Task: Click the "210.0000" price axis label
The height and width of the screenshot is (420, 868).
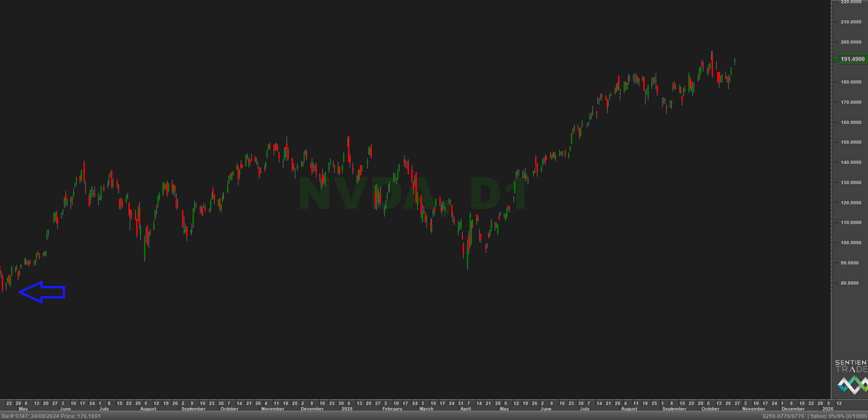Action: (851, 22)
